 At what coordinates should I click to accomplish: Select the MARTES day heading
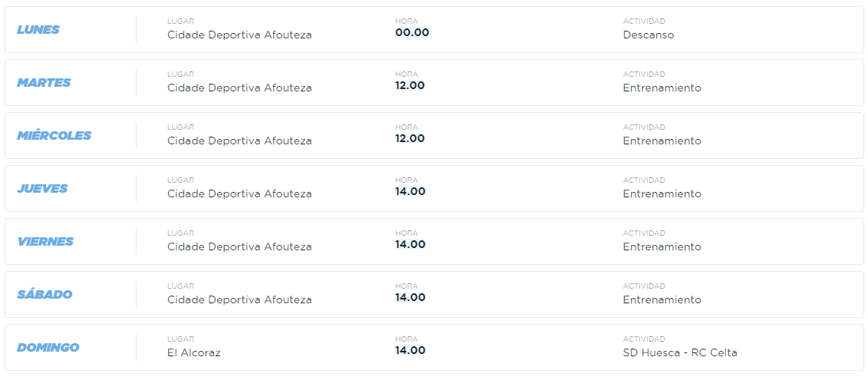click(44, 83)
